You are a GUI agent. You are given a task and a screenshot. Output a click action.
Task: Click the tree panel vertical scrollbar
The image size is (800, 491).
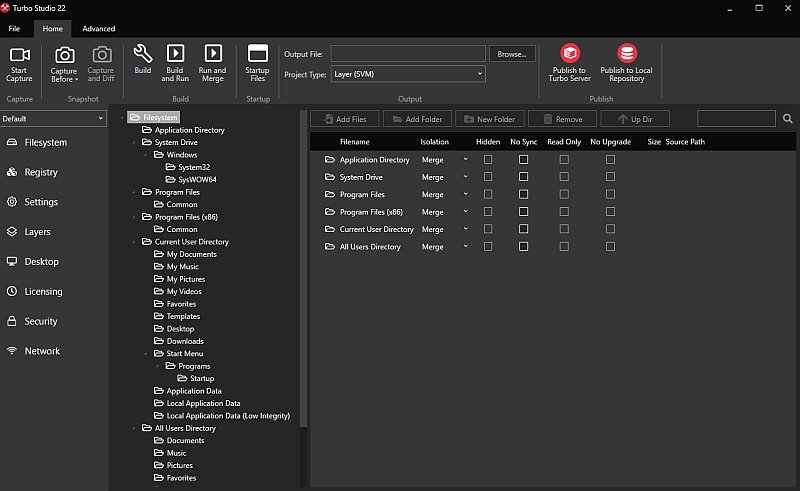tap(304, 268)
